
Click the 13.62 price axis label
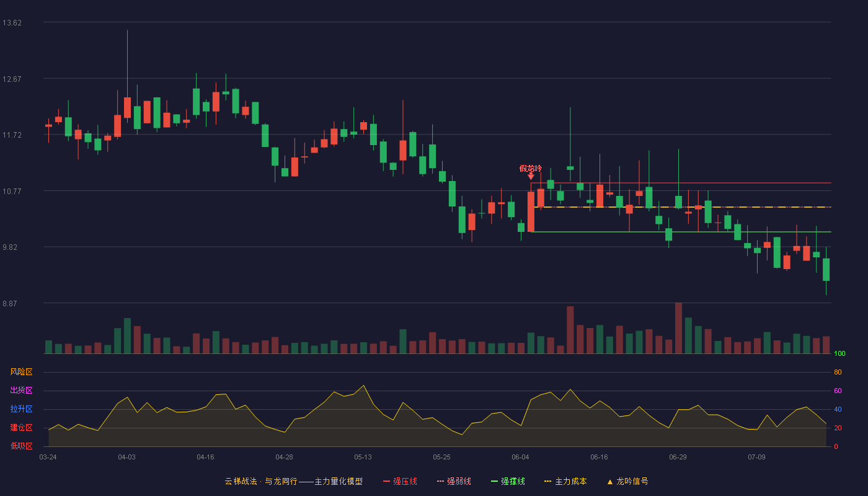click(12, 23)
